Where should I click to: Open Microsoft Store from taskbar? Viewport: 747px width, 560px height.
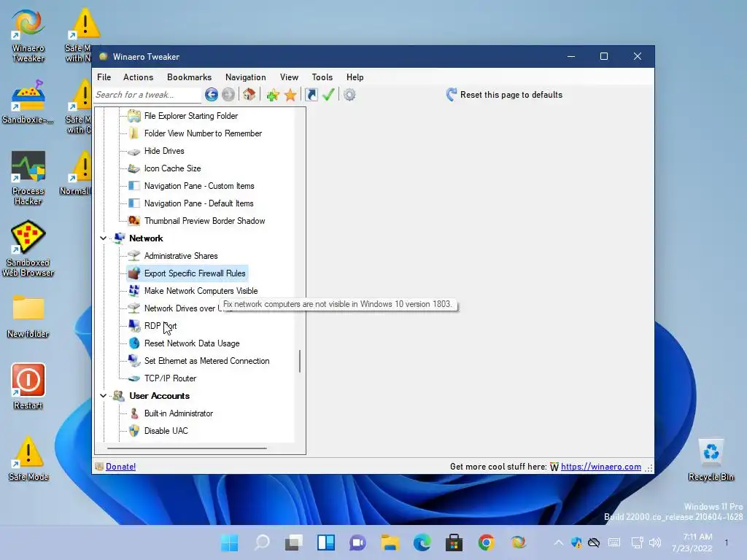pyautogui.click(x=454, y=542)
